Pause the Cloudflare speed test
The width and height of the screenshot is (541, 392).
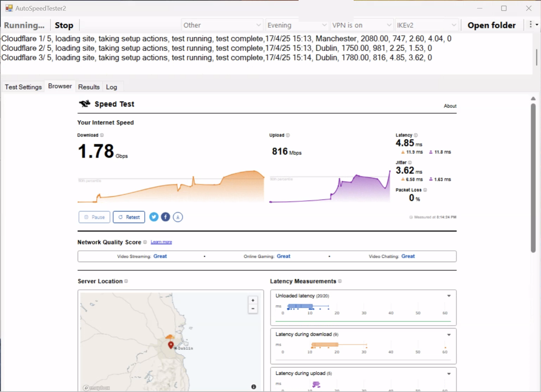(94, 217)
